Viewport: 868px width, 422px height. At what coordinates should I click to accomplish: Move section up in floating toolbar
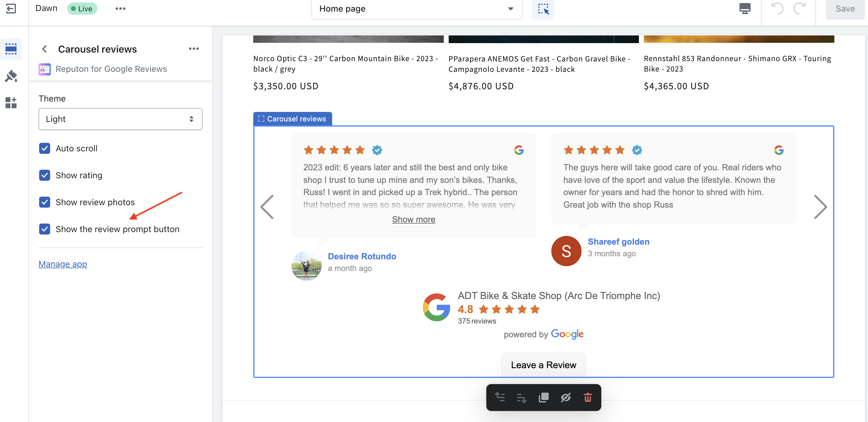click(x=499, y=398)
